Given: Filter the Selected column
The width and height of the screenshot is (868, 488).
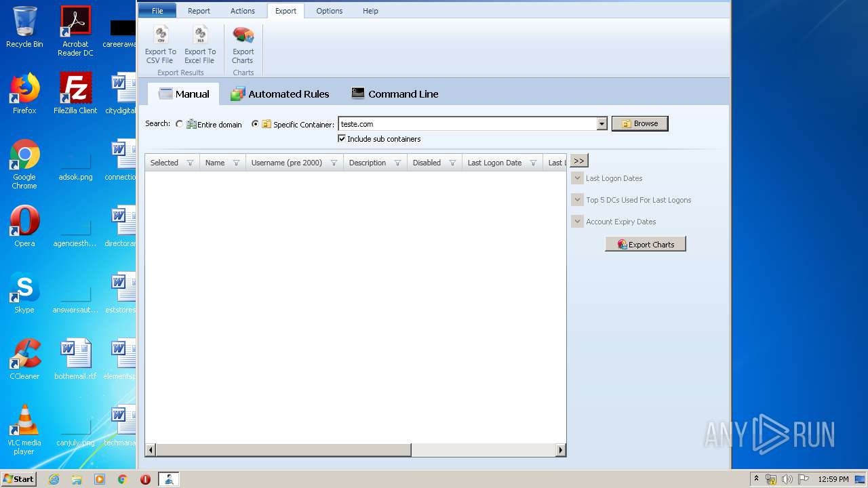Looking at the screenshot, I should [190, 163].
